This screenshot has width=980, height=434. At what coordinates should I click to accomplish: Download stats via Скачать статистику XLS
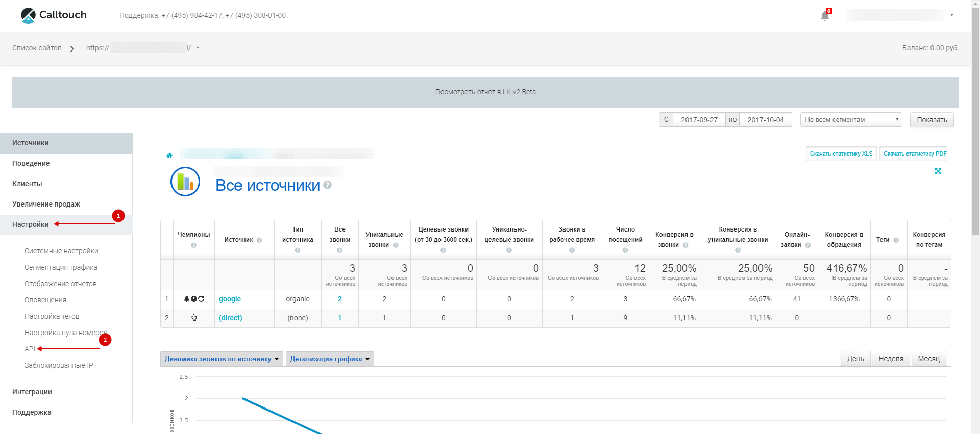pyautogui.click(x=841, y=154)
